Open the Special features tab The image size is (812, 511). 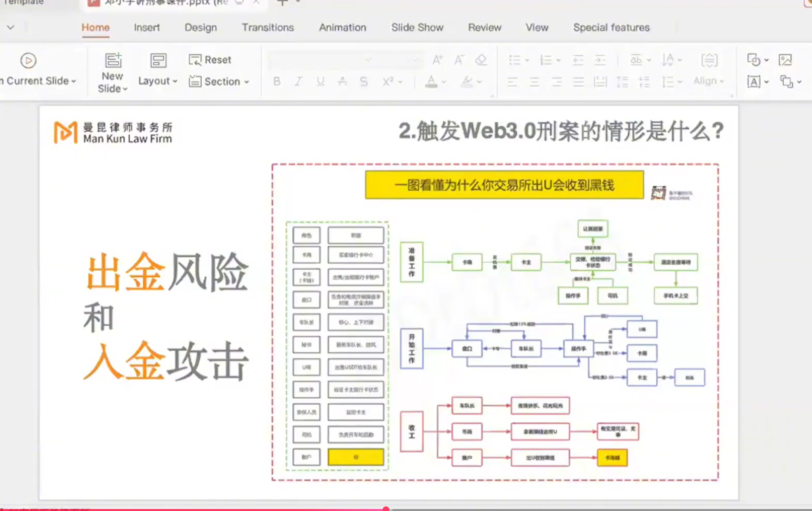[x=611, y=27]
